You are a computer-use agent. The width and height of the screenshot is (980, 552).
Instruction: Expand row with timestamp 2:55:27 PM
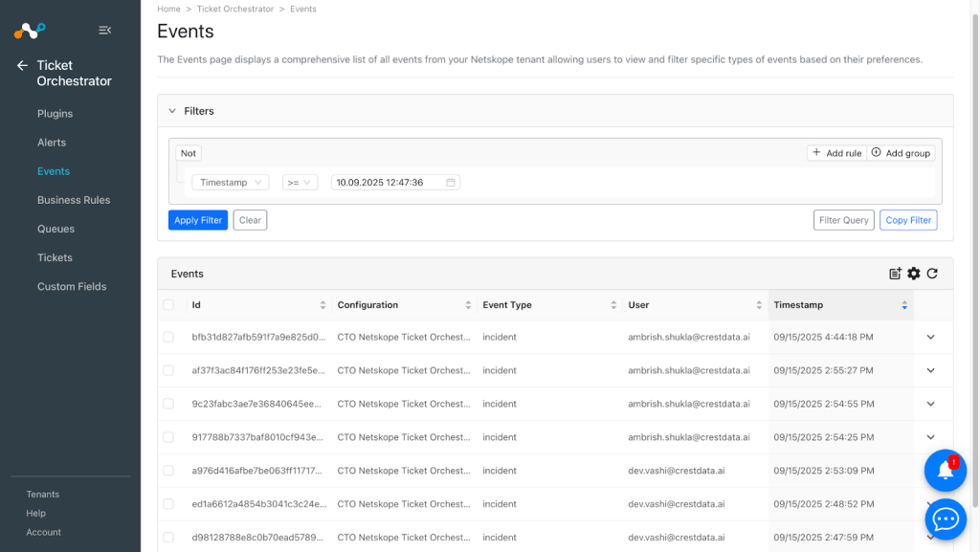click(x=930, y=370)
